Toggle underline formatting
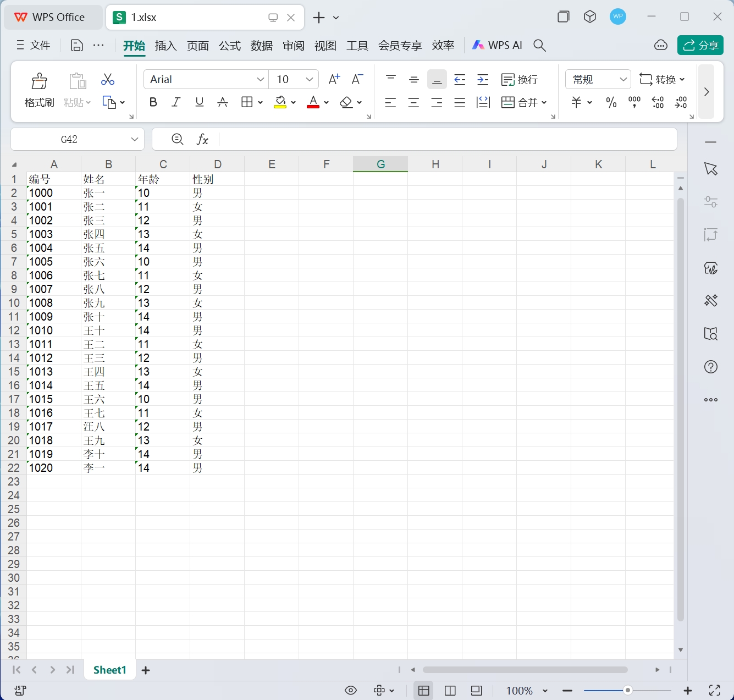The image size is (734, 700). point(199,102)
